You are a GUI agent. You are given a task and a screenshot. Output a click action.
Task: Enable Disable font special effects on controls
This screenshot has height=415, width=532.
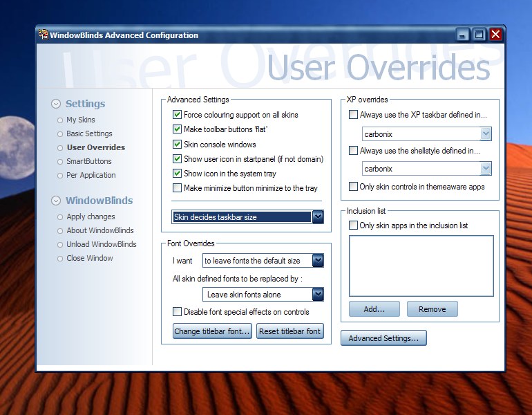(177, 312)
